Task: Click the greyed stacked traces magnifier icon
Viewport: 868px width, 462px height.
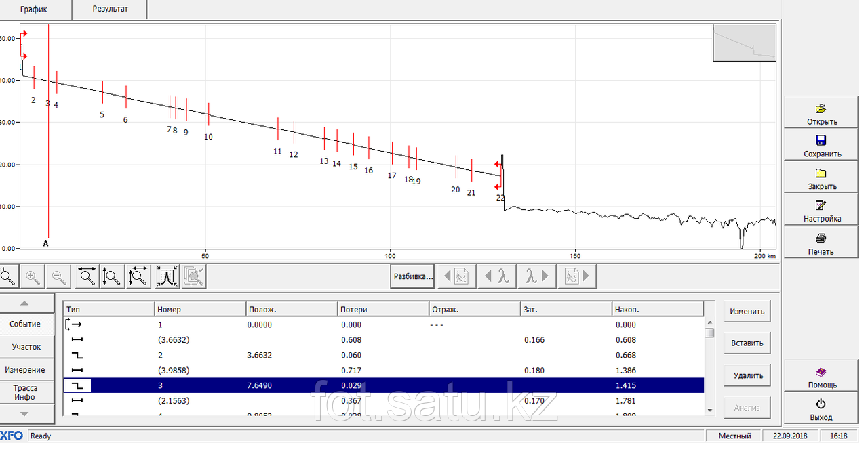Action: (x=194, y=276)
